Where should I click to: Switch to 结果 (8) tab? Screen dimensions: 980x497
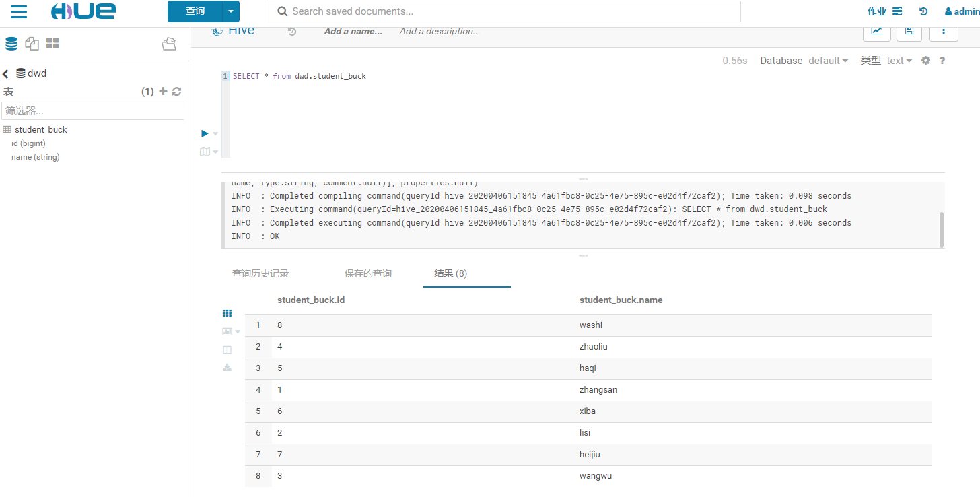tap(451, 273)
